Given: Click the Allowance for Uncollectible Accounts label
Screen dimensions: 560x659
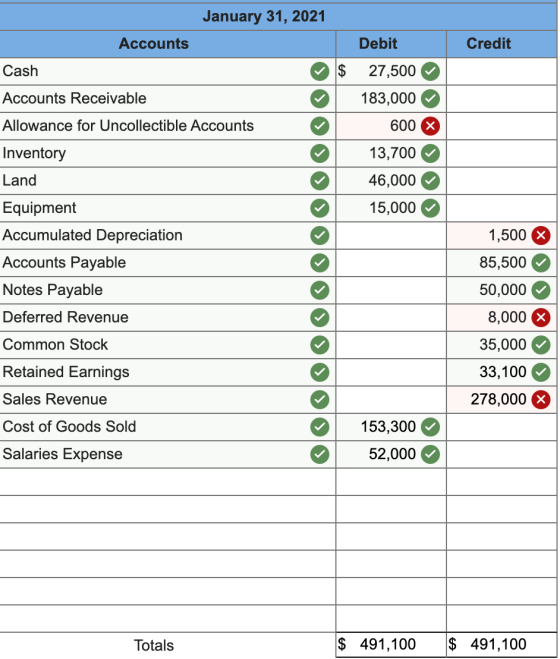Looking at the screenshot, I should click(128, 126).
